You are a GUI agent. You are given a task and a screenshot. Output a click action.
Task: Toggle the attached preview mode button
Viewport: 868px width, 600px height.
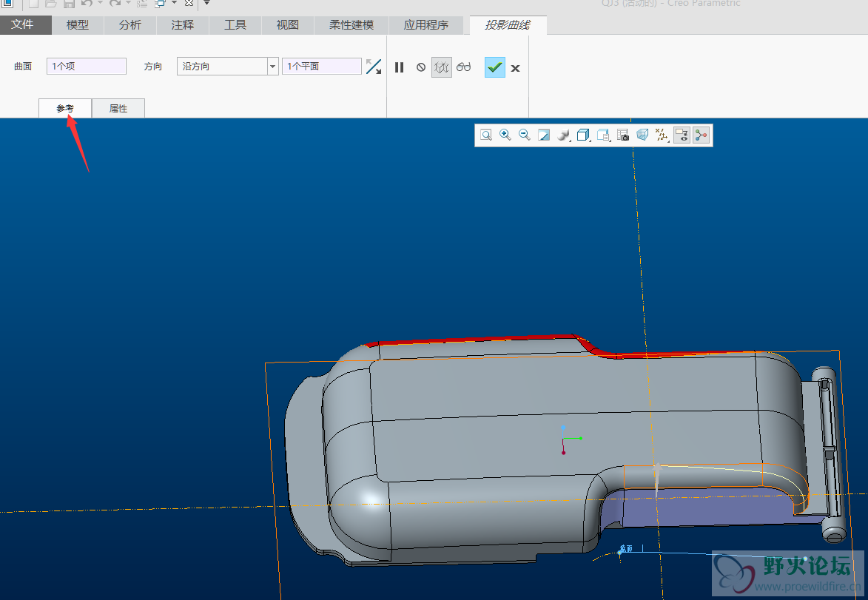[441, 67]
